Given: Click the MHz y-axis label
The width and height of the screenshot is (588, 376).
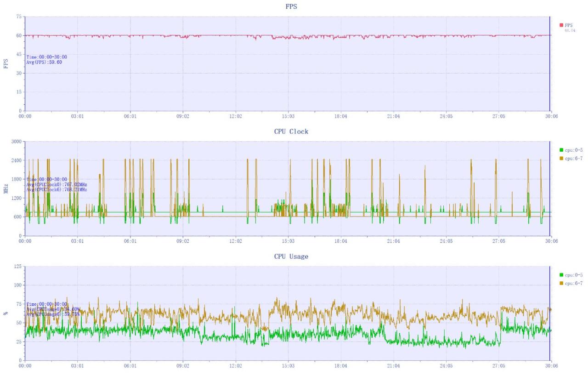Looking at the screenshot, I should [x=6, y=188].
